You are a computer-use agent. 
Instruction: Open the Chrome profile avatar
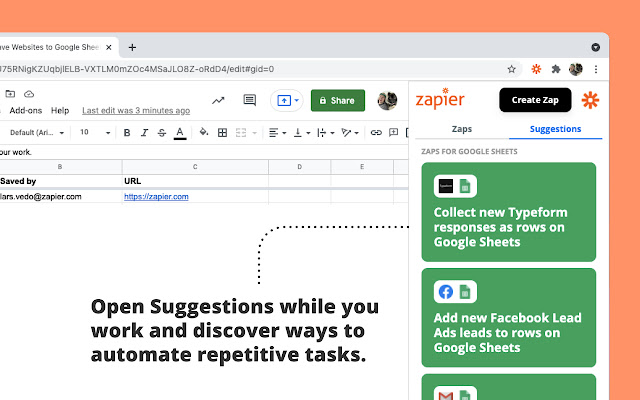576,69
